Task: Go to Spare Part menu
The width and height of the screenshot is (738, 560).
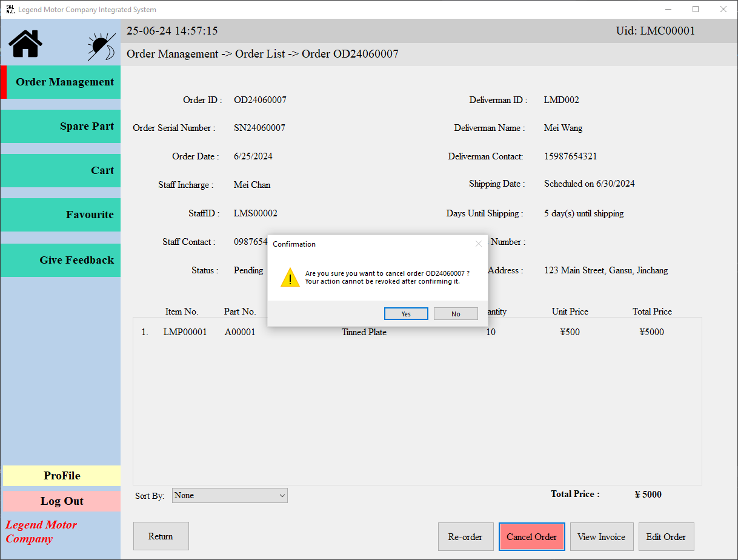Action: pos(61,127)
